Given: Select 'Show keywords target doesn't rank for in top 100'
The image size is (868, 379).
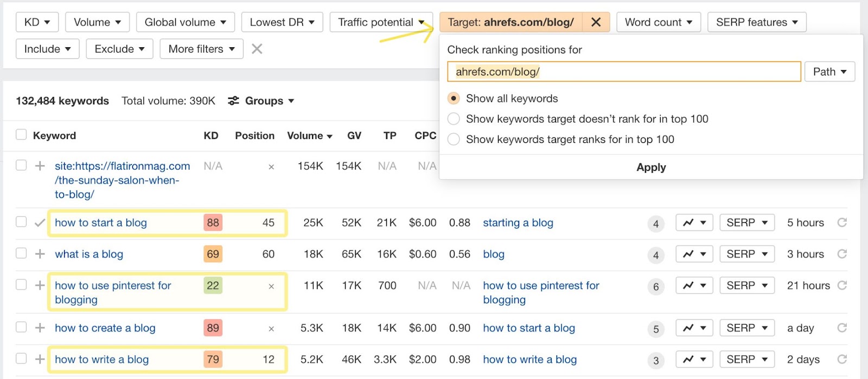Looking at the screenshot, I should pyautogui.click(x=454, y=119).
